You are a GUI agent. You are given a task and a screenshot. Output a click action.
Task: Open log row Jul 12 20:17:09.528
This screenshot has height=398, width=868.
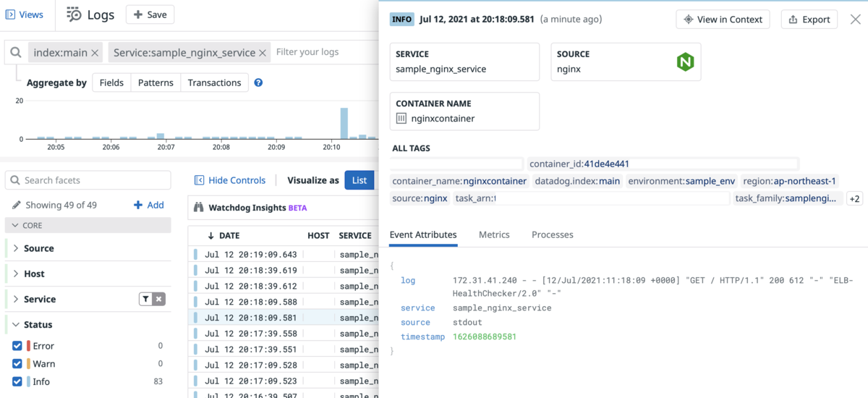284,365
